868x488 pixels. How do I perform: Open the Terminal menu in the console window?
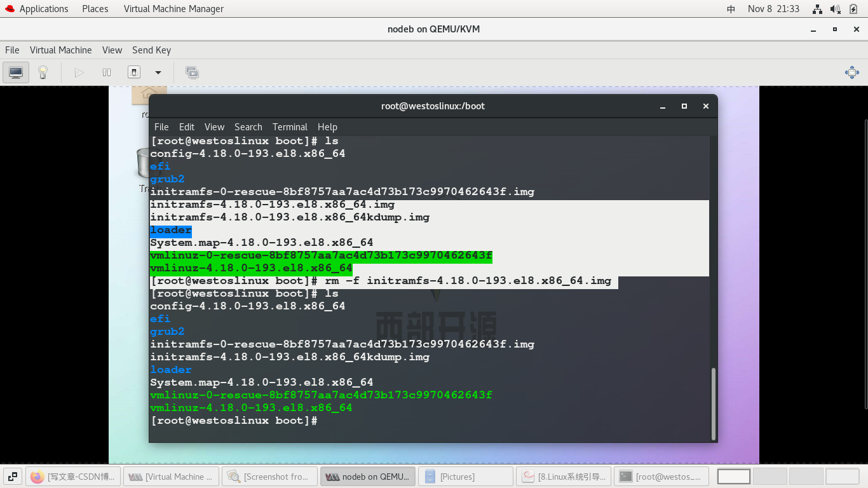tap(290, 126)
